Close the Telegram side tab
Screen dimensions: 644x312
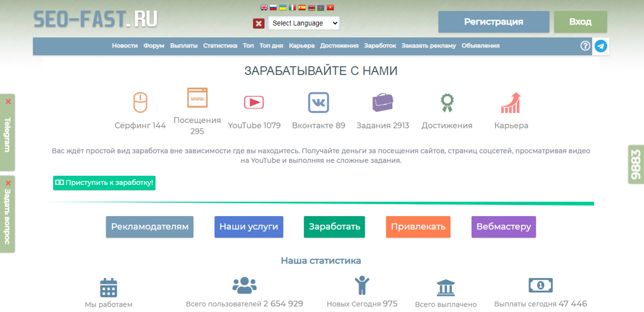pyautogui.click(x=8, y=101)
